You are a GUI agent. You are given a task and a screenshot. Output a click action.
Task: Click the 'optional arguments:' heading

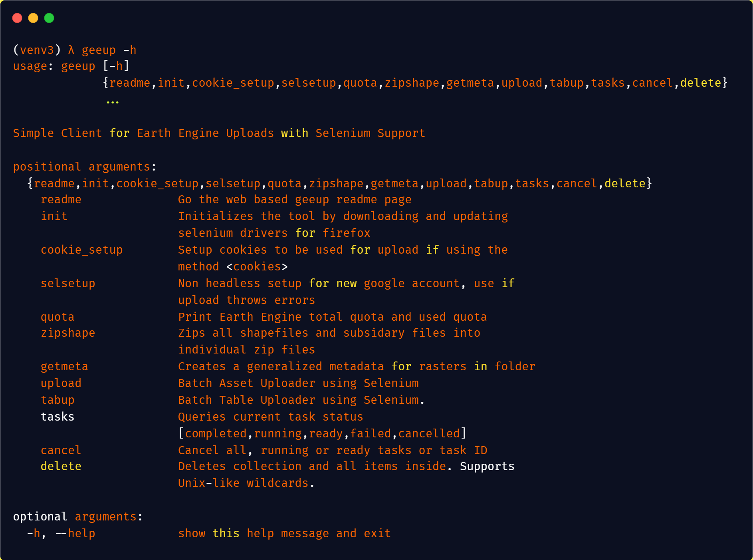(x=78, y=516)
